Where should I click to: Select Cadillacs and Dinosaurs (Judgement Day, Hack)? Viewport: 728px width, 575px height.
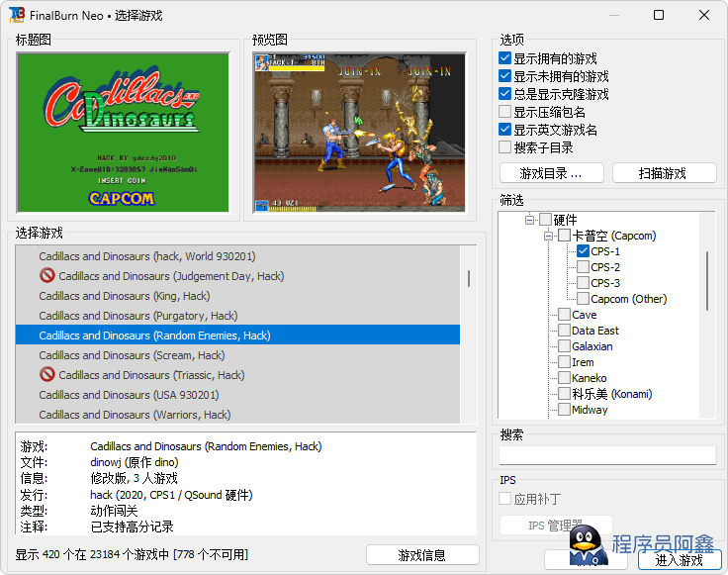237,276
